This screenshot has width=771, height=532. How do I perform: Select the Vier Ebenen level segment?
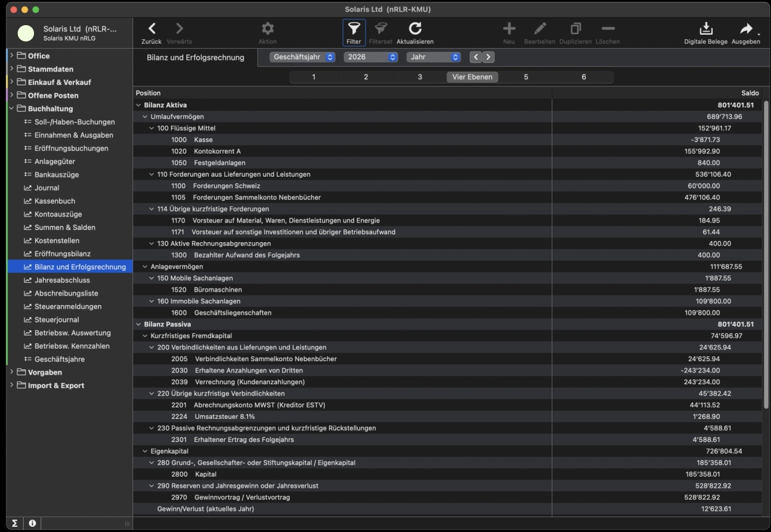[472, 77]
